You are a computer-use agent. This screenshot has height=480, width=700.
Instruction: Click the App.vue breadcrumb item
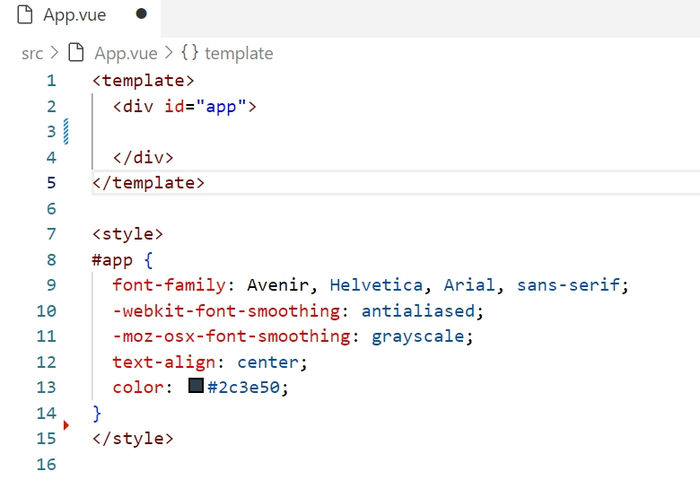126,54
